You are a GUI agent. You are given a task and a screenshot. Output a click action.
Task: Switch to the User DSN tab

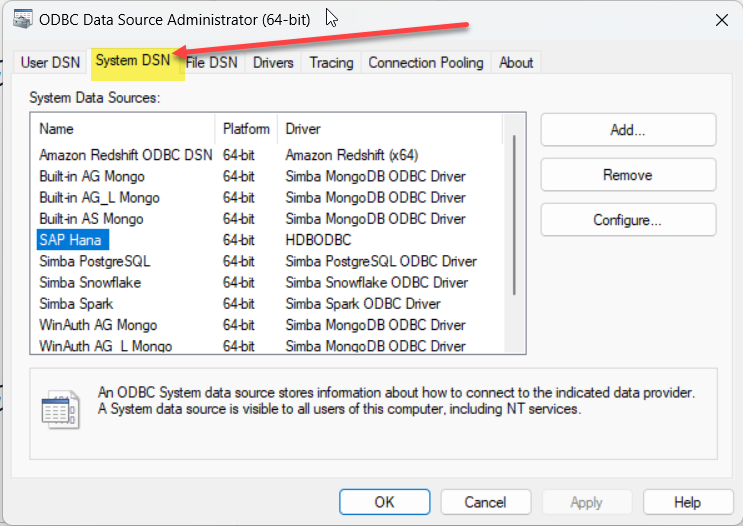pos(49,62)
